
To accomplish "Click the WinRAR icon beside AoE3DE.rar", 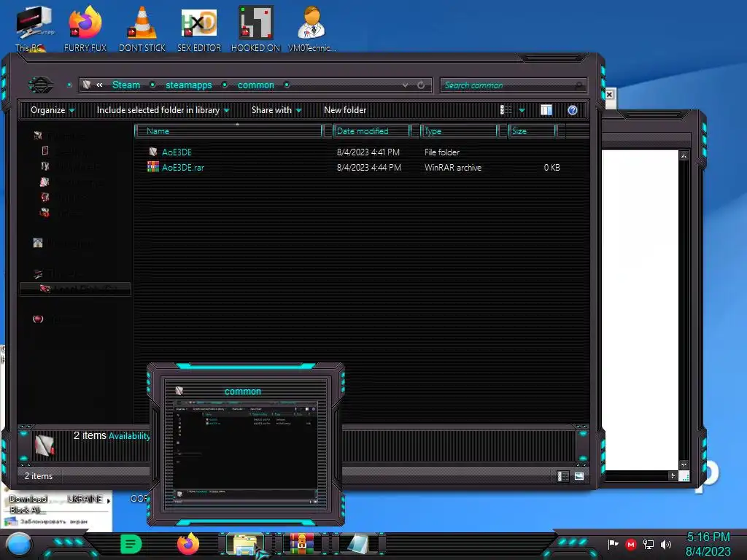I will tap(152, 167).
